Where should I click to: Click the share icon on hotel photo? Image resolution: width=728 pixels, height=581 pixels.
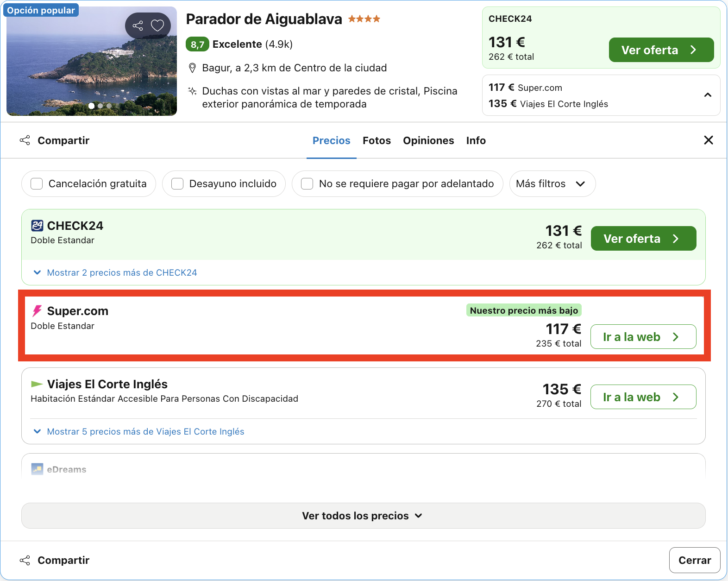[x=138, y=25]
